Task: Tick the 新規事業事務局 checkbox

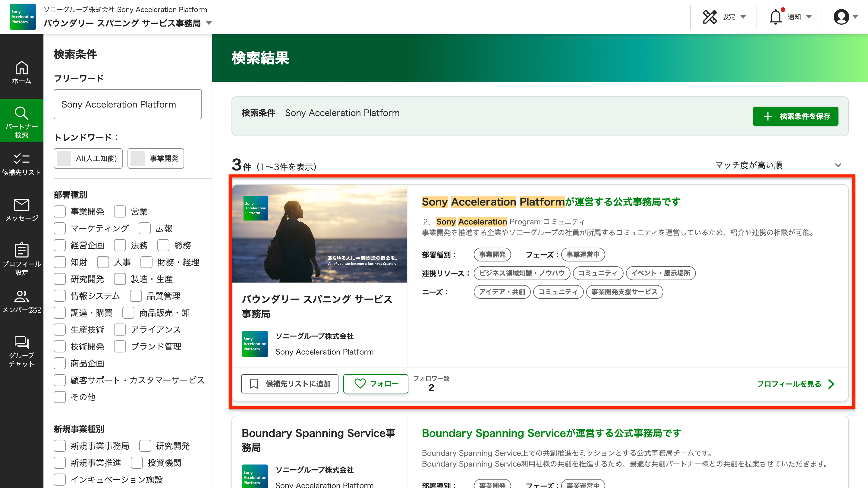Action: [60, 446]
